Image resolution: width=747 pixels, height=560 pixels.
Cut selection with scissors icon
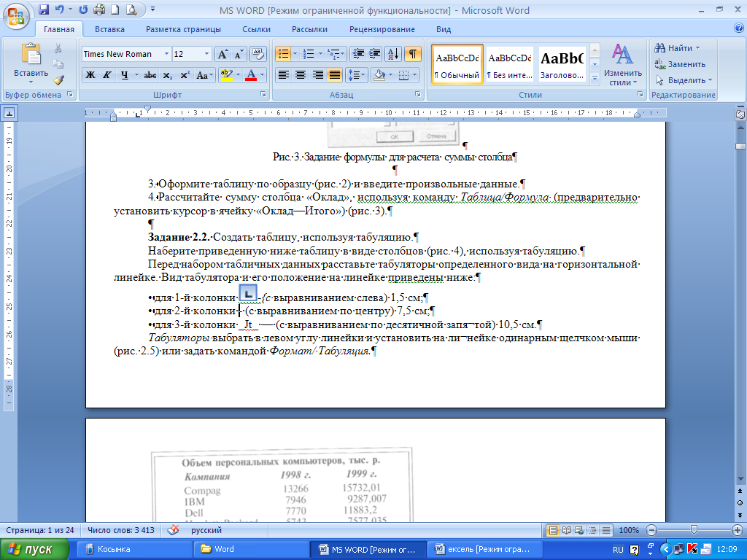(x=58, y=48)
